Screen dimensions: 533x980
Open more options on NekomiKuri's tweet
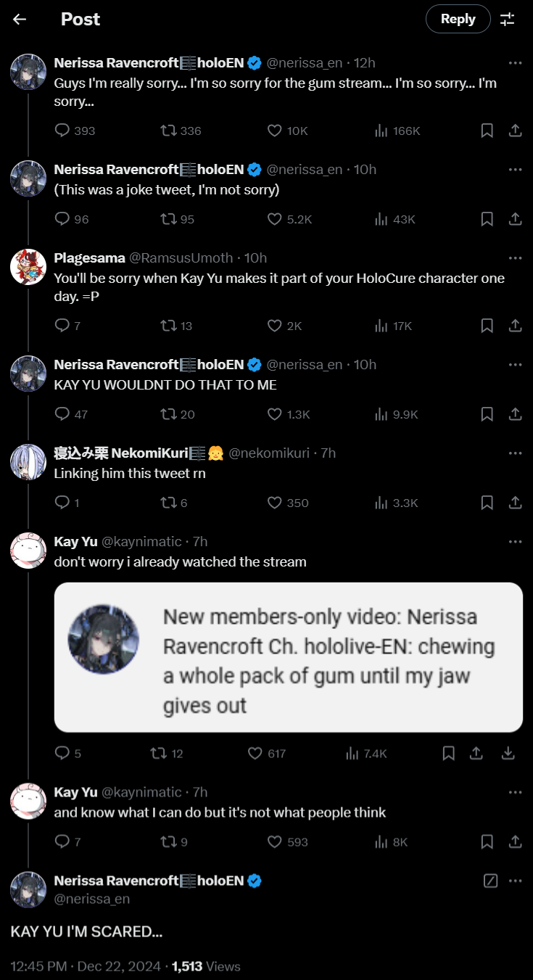[515, 453]
